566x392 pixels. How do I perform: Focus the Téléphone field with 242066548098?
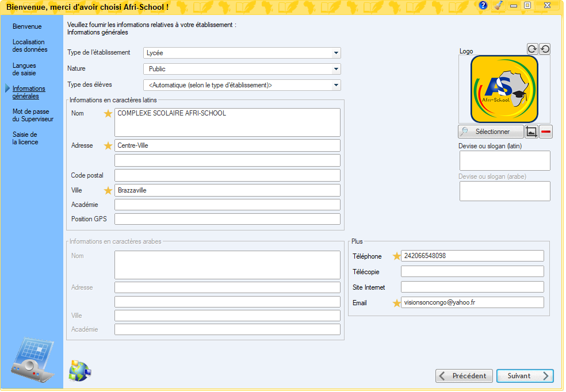tap(472, 256)
